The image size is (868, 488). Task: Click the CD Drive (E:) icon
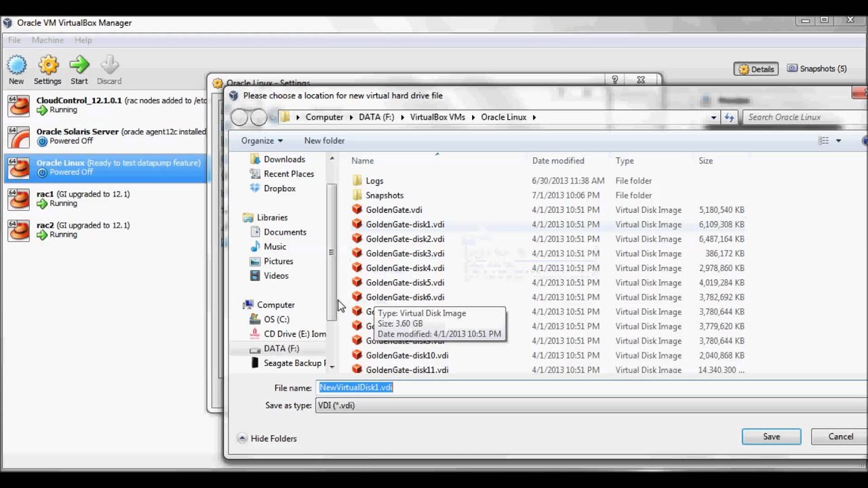(255, 334)
